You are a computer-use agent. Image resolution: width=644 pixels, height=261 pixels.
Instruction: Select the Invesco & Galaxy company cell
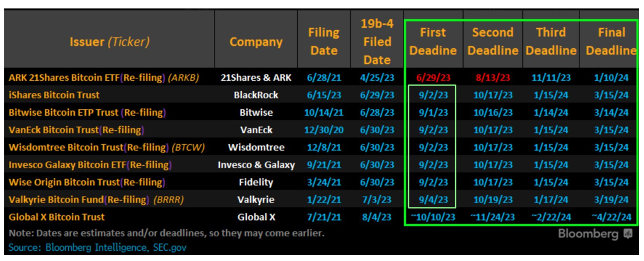[256, 165]
